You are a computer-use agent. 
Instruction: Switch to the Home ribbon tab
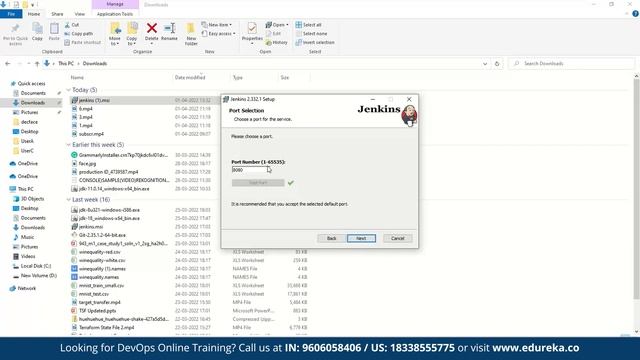pos(34,14)
